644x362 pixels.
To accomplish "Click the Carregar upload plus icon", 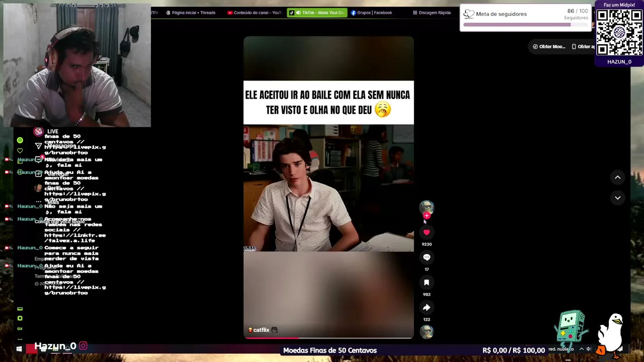I will pos(38,174).
